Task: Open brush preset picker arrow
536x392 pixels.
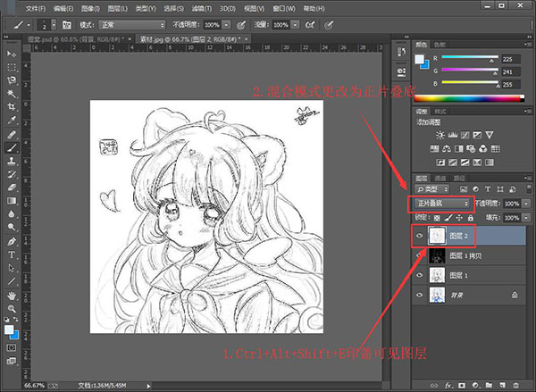Action: pyautogui.click(x=54, y=25)
